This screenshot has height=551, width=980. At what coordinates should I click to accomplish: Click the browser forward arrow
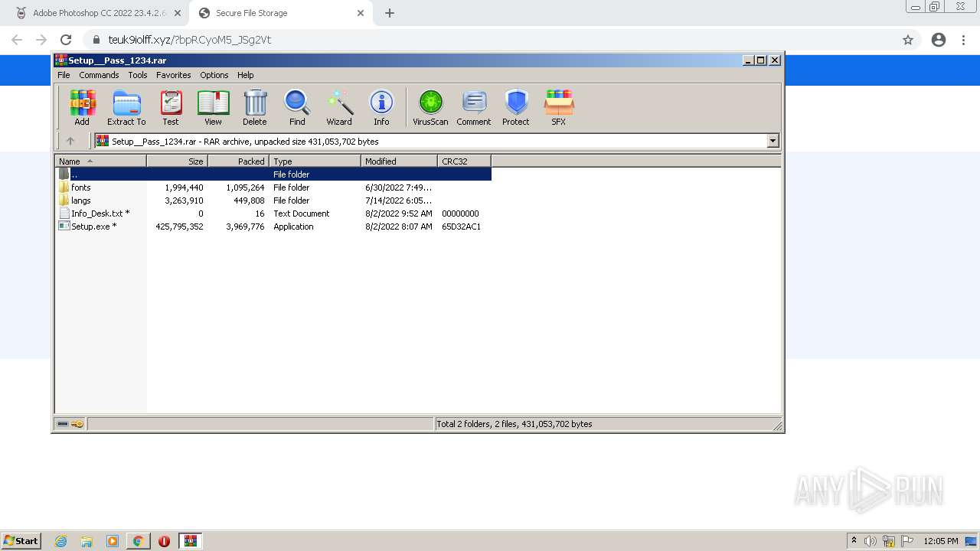[x=41, y=40]
